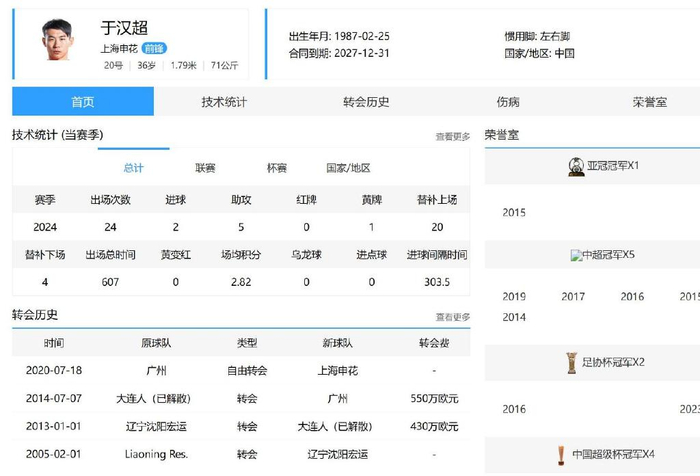Switch to the 伤病 tab

pos(508,102)
